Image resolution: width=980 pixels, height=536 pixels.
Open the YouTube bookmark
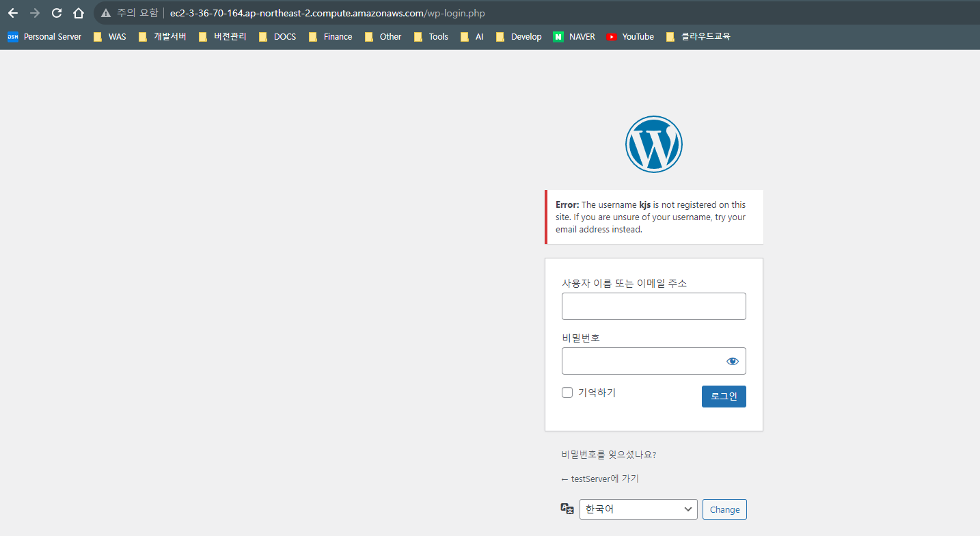tap(630, 37)
